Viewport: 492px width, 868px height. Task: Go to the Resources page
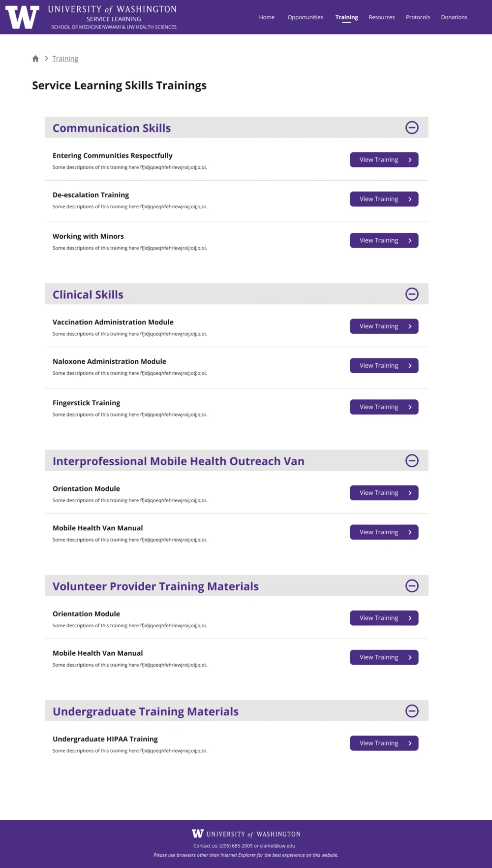click(382, 17)
